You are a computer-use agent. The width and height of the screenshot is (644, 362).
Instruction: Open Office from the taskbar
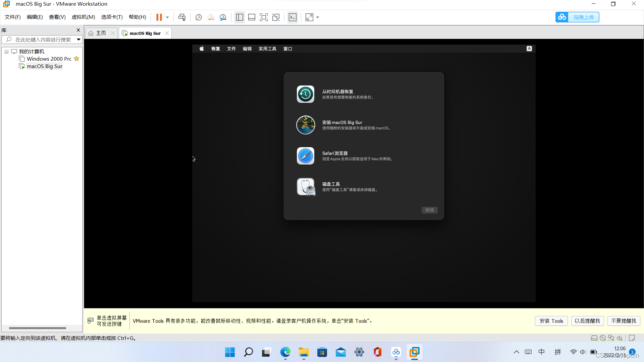point(377,352)
